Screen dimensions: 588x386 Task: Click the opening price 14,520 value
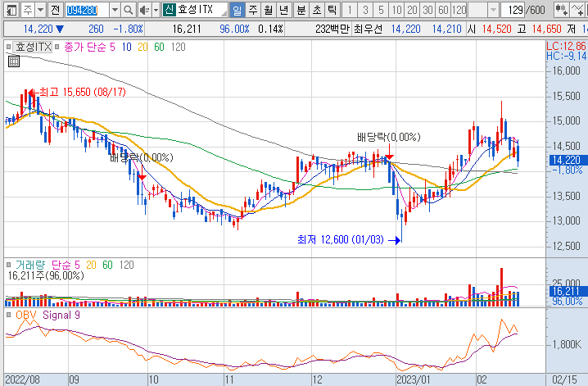tap(496, 29)
